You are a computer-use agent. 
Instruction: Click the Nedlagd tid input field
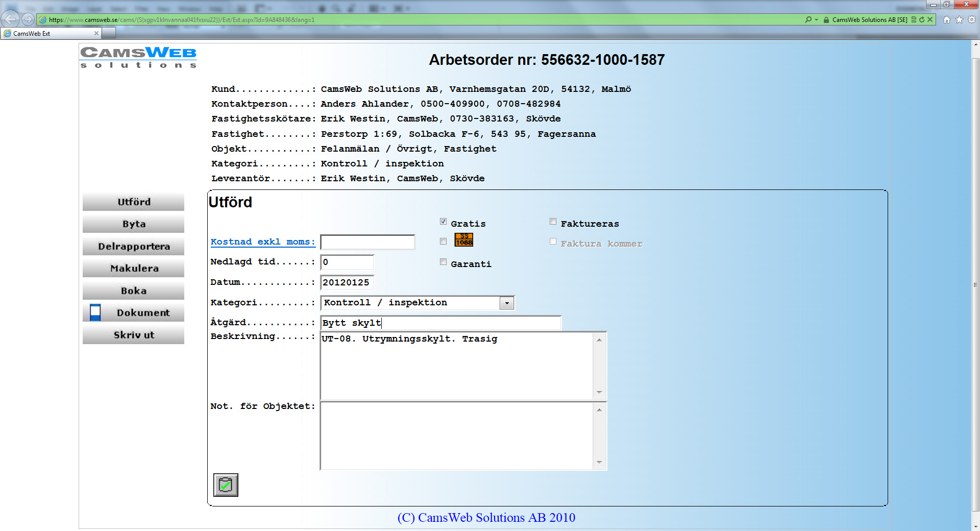[347, 262]
